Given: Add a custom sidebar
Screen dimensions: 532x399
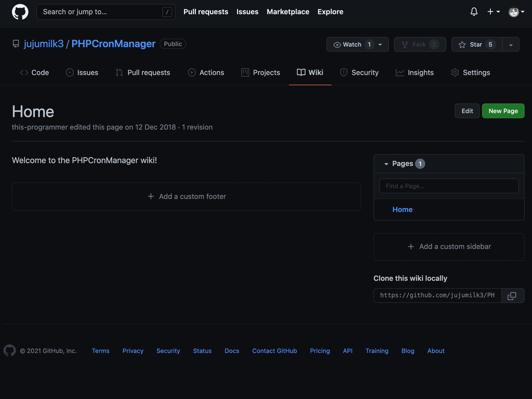Looking at the screenshot, I should pos(449,247).
